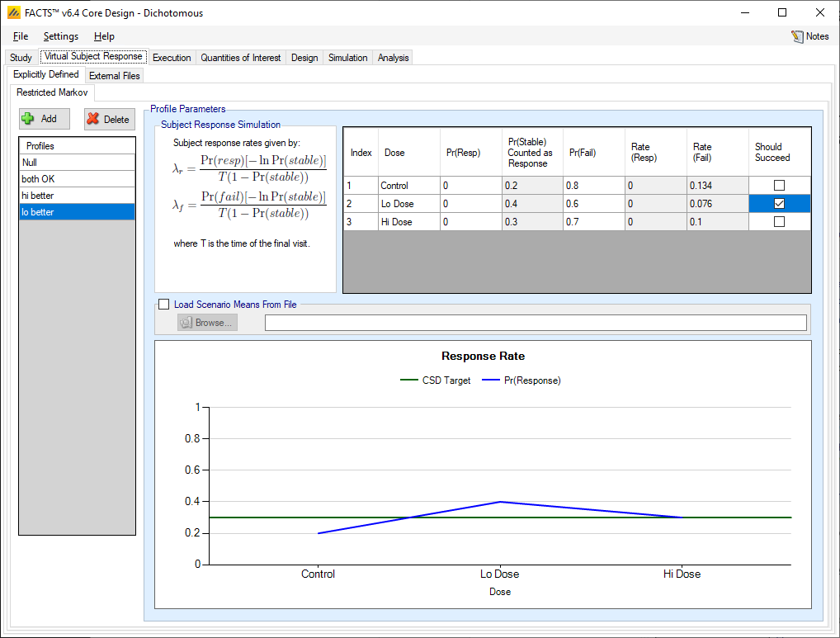Click Pr(Fail) cell for Hi Dose
Screen dimensions: 840x638
(x=592, y=222)
